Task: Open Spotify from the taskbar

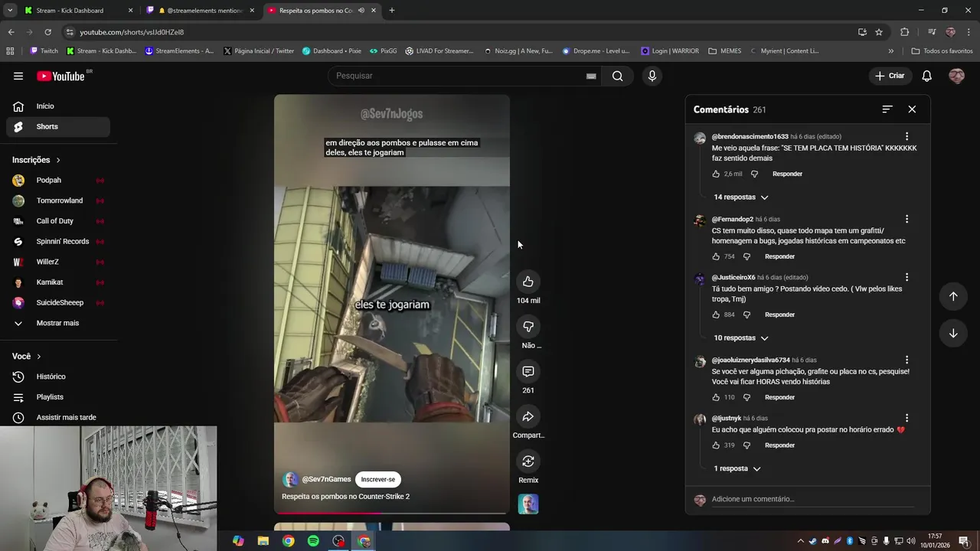Action: pos(313,541)
